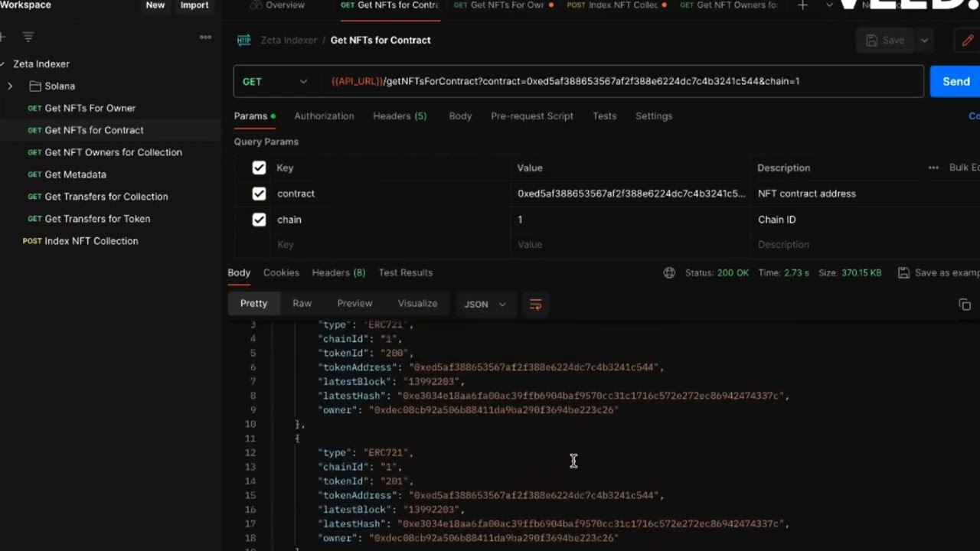Click the New button in workspace header
This screenshot has width=980, height=551.
(x=155, y=5)
